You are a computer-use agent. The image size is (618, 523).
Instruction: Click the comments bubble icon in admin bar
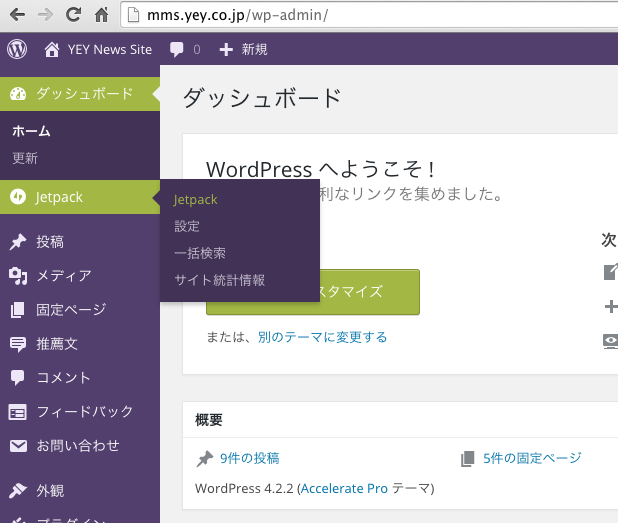(x=177, y=49)
